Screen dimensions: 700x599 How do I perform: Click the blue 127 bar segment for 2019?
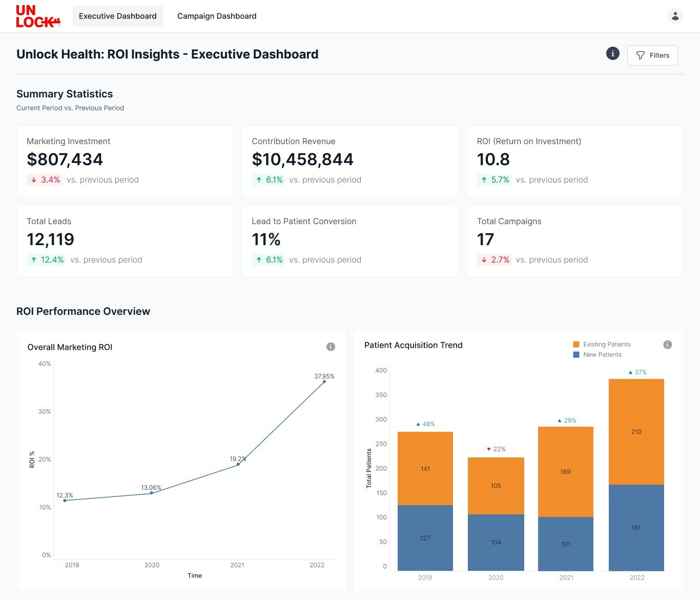coord(425,538)
